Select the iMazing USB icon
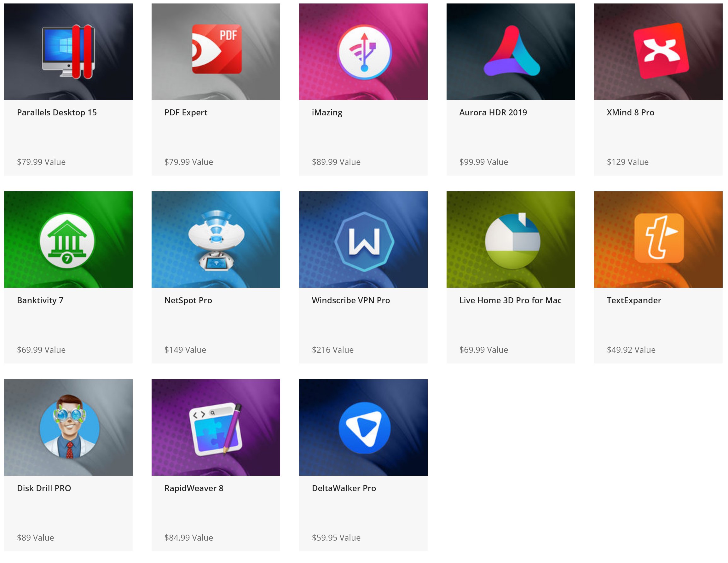The image size is (728, 563). tap(364, 52)
